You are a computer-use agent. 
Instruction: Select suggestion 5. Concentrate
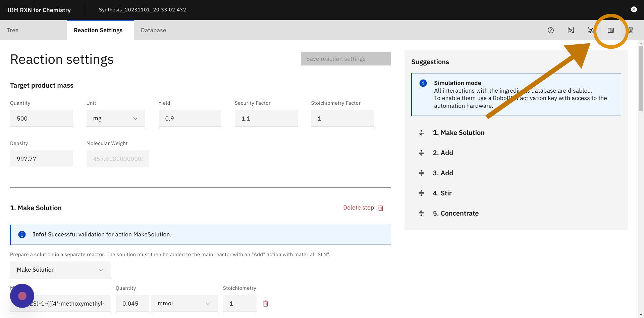[x=455, y=213]
